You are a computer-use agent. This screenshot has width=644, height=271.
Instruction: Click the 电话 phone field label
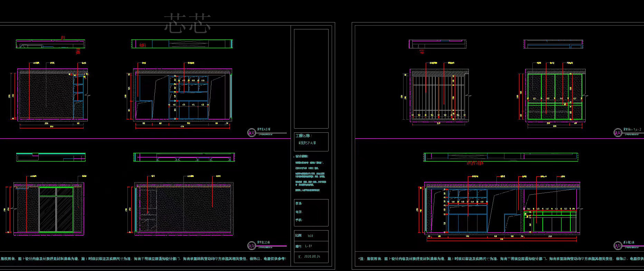pos(299,212)
